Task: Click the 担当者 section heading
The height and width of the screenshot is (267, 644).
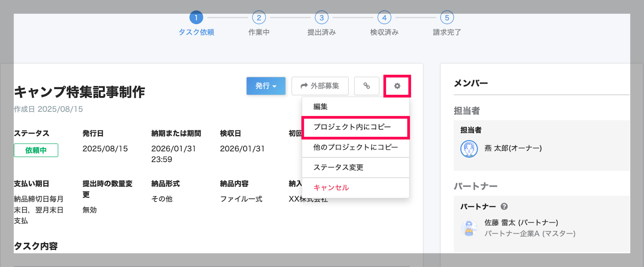Action: click(467, 111)
